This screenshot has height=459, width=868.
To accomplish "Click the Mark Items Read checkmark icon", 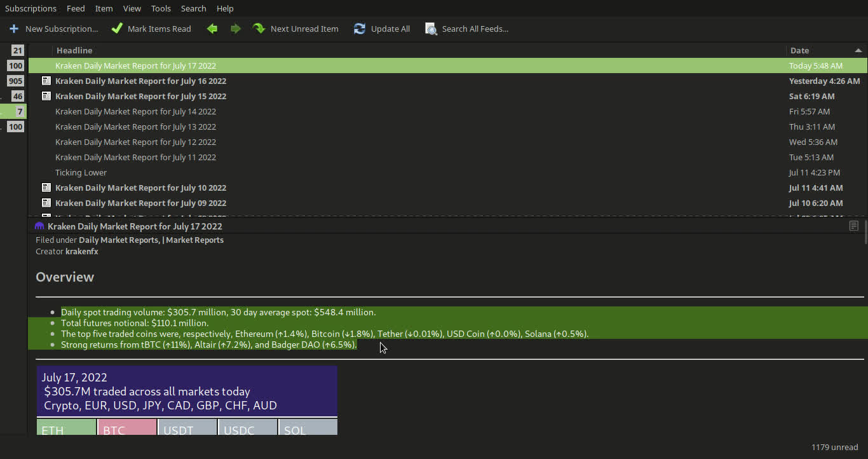I will click(117, 29).
